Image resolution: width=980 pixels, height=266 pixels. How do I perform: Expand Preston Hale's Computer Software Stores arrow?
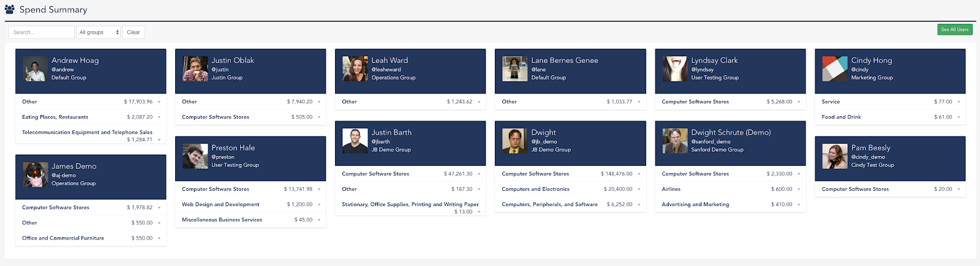pos(319,190)
